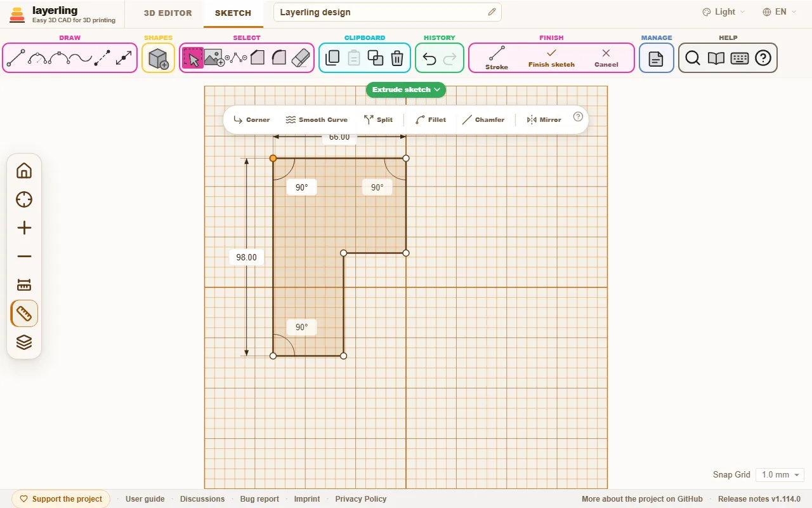
Task: Toggle the box selection pointer tool
Action: click(x=193, y=58)
